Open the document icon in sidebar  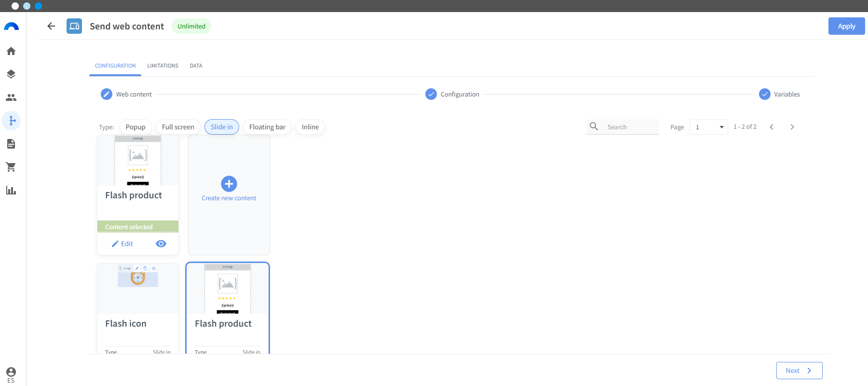[x=11, y=144]
